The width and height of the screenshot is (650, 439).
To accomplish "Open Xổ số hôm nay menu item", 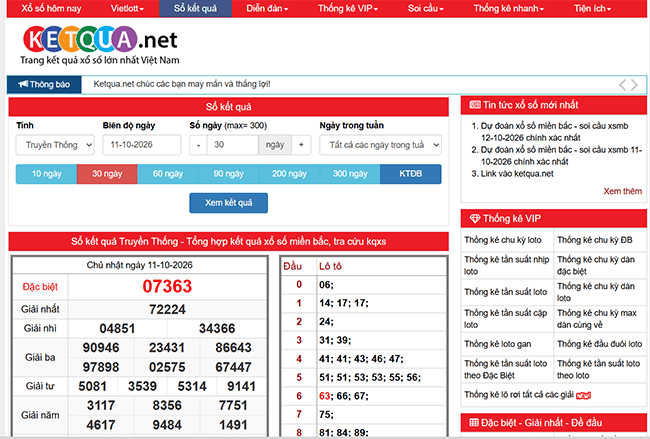I will [51, 8].
